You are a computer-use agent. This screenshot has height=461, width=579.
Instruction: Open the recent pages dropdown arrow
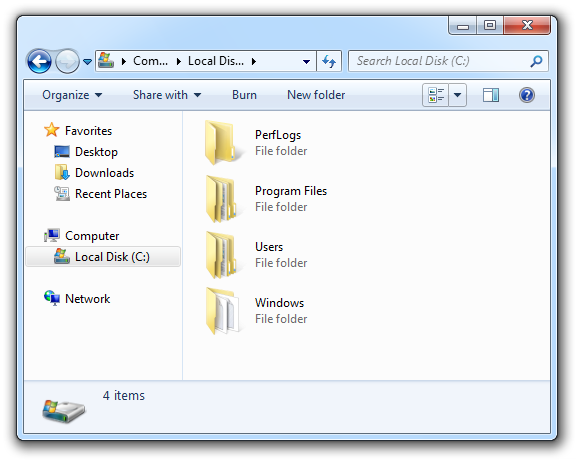click(x=88, y=61)
